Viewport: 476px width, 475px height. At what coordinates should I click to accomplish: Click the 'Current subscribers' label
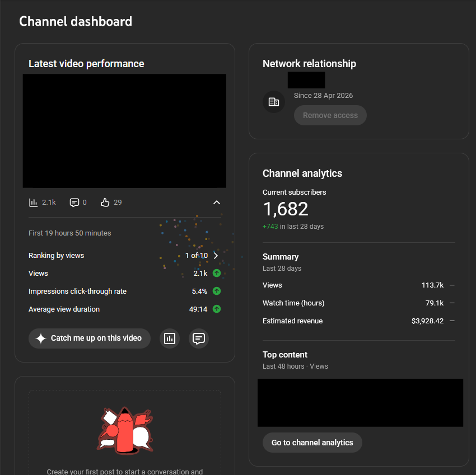[x=294, y=192]
